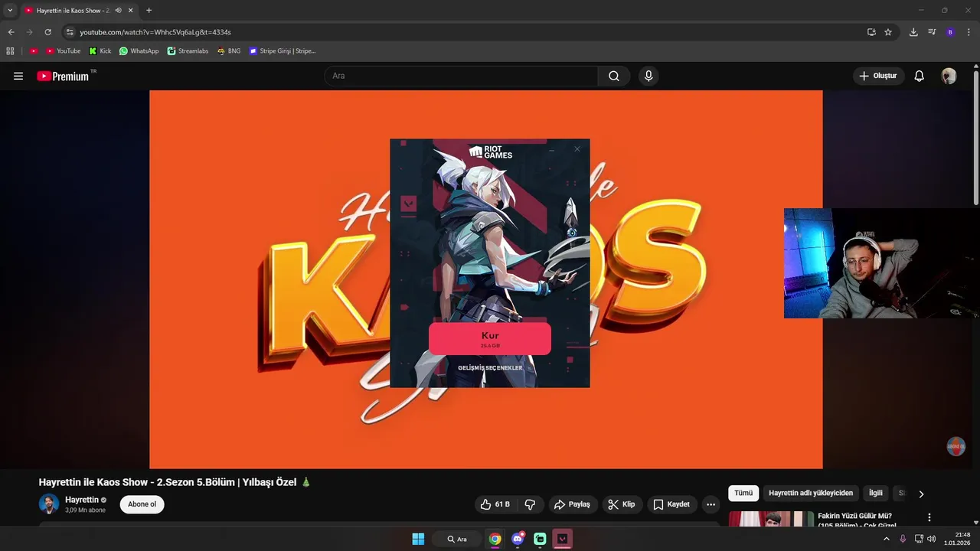
Task: Close the Hayrettin ile Kaos Show tab
Action: click(x=130, y=11)
